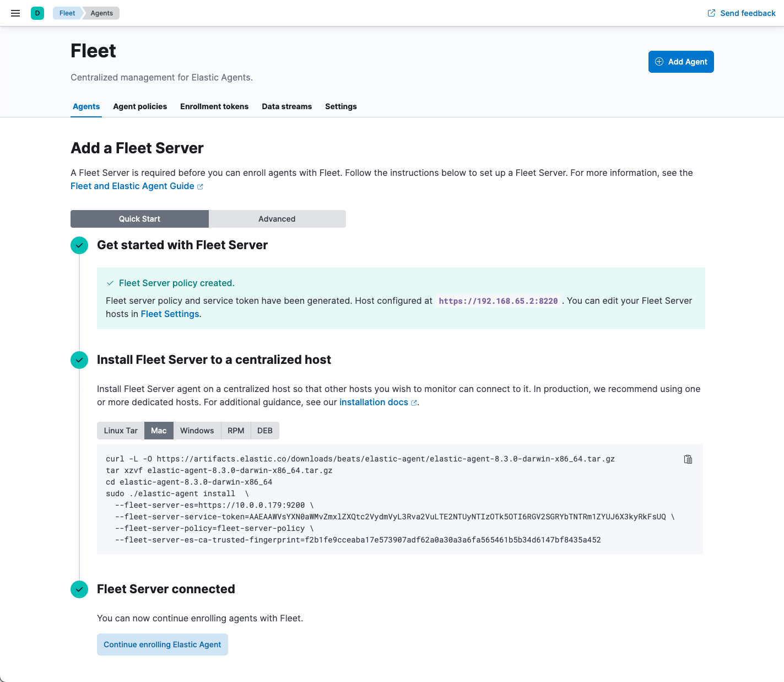Switch to the Enrollment tokens tab
Viewport: 784px width, 682px height.
click(x=214, y=106)
